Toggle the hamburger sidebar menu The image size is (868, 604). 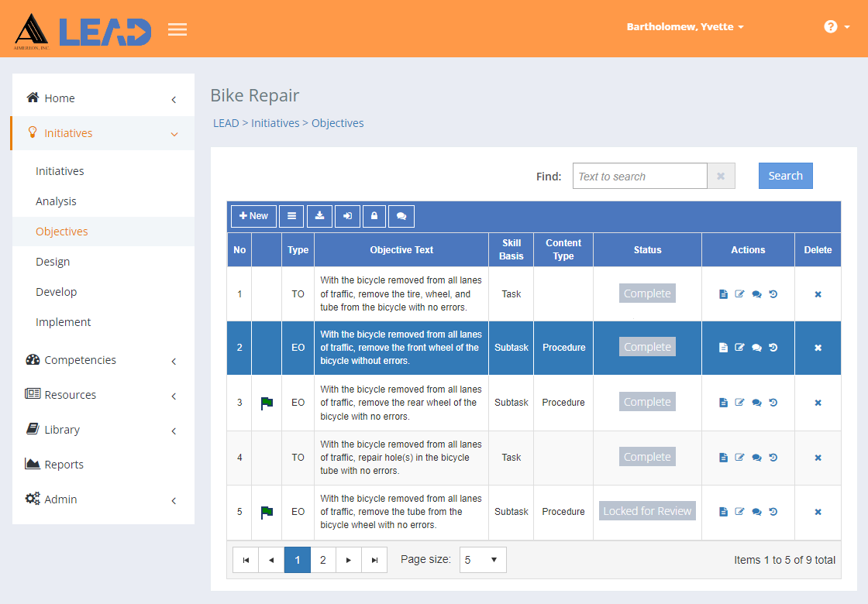[177, 29]
